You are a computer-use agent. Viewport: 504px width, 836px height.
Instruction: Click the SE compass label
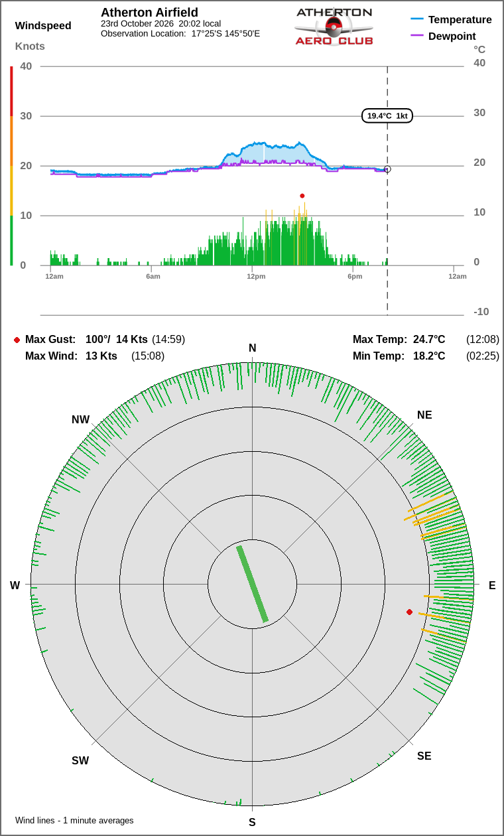pyautogui.click(x=424, y=756)
